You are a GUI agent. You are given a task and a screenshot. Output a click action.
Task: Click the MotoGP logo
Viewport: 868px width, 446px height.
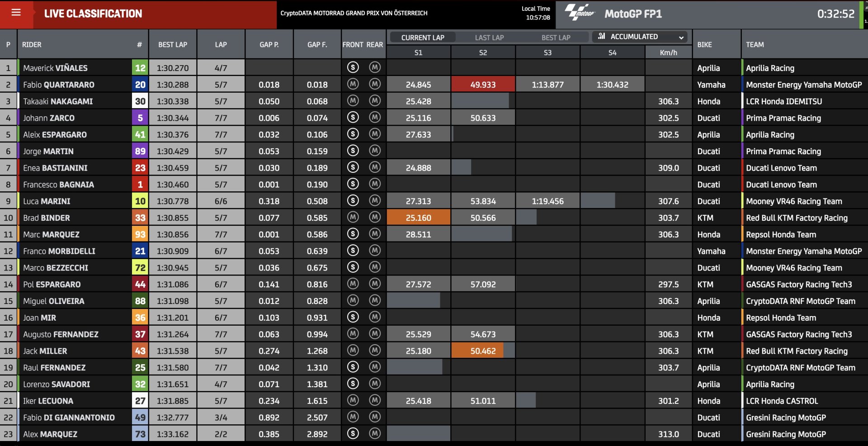(580, 13)
